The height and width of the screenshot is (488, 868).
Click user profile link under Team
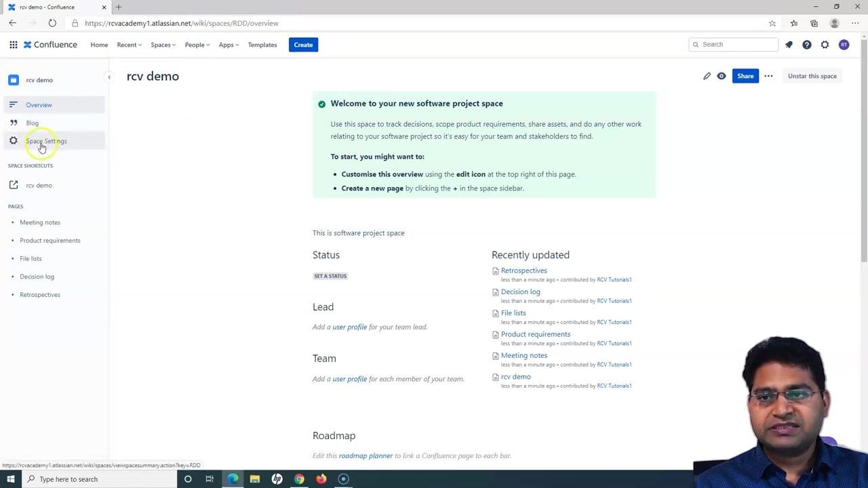pos(349,379)
